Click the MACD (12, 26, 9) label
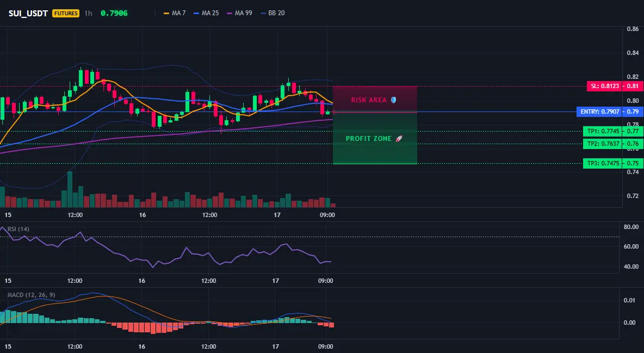This screenshot has height=353, width=644. point(31,295)
